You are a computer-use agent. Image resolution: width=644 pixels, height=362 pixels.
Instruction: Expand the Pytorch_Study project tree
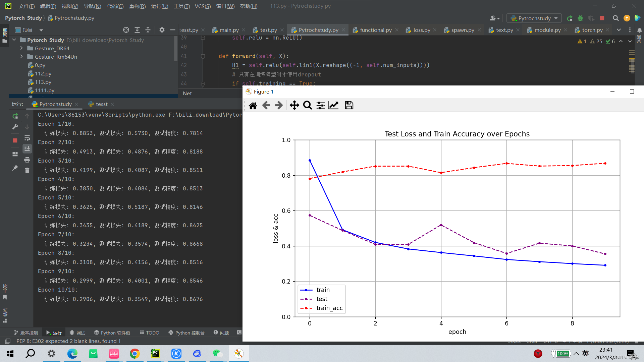click(15, 39)
